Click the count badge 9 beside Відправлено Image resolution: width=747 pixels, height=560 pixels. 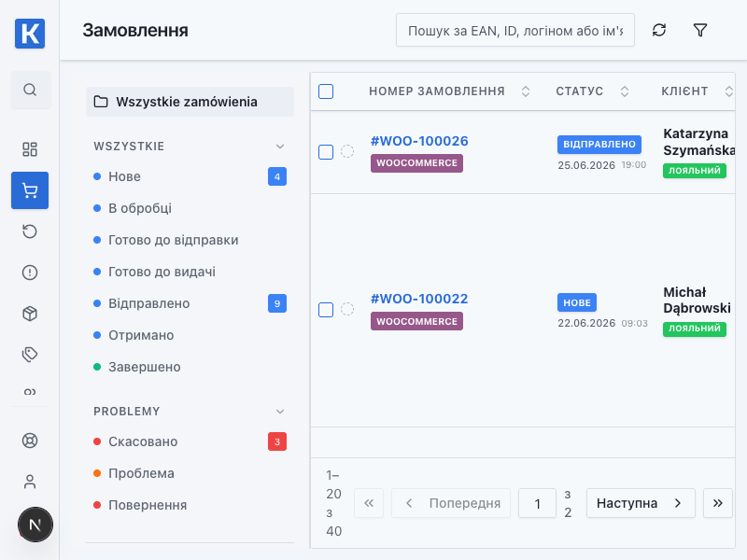[277, 303]
